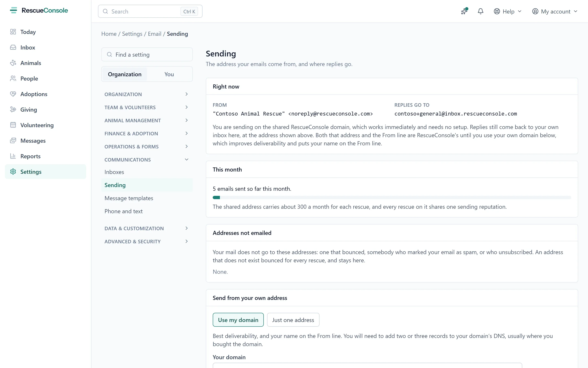Click the Find a setting field
This screenshot has height=368, width=588.
[x=147, y=55]
